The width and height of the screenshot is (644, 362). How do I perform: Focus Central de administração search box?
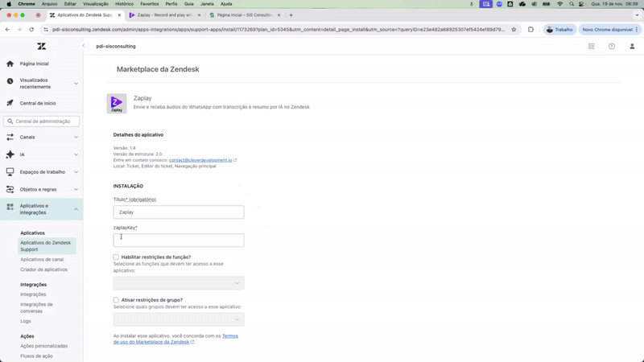click(x=42, y=121)
